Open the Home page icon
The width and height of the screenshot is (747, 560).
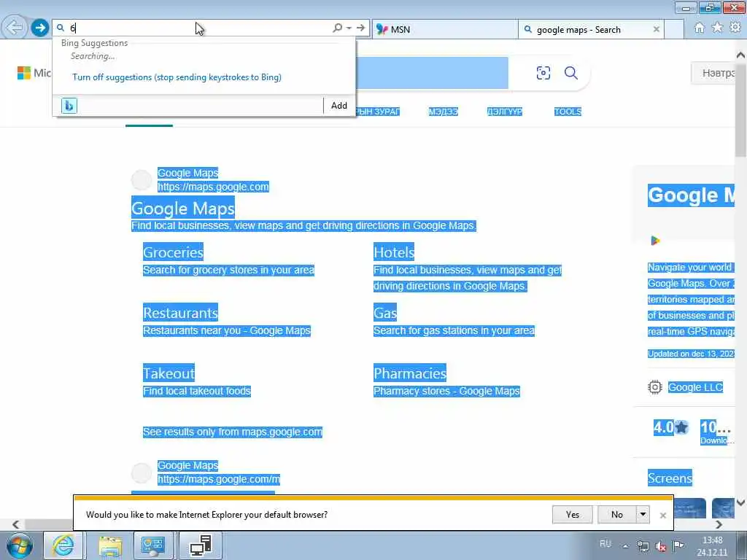(699, 28)
